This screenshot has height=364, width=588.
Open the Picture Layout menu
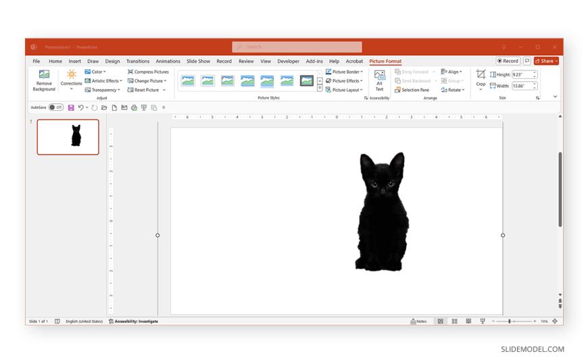[x=344, y=90]
